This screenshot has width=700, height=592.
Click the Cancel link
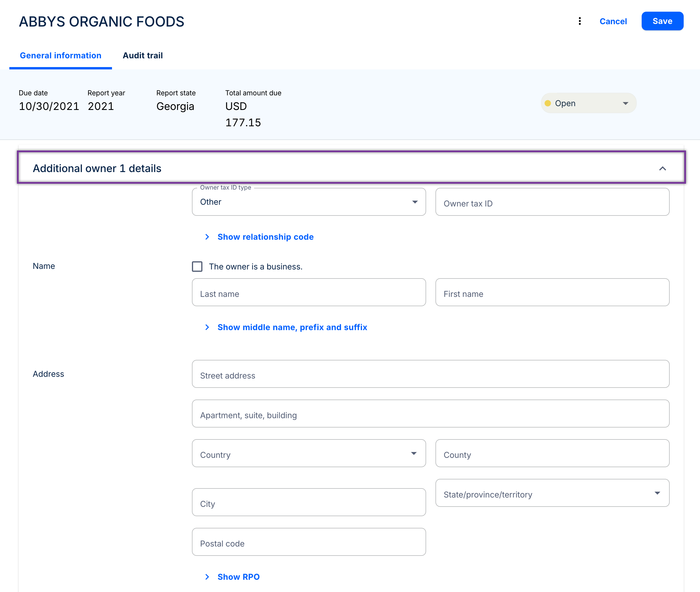pos(613,21)
